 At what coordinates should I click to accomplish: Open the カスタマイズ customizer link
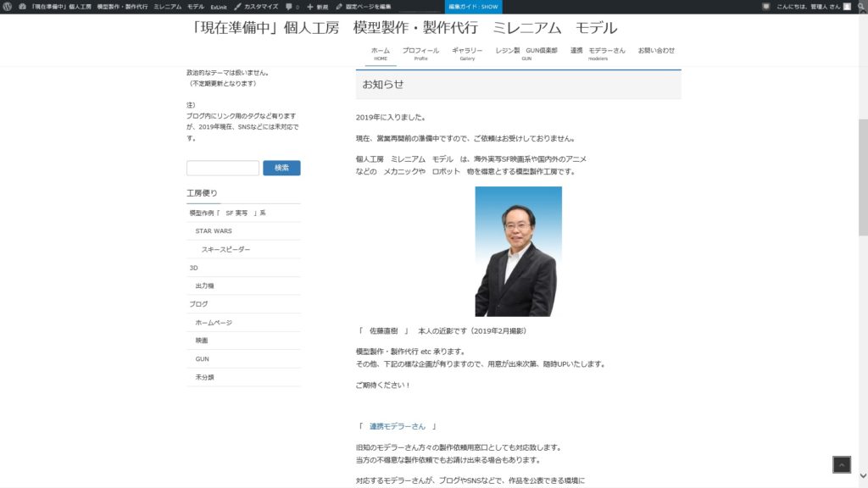(256, 7)
